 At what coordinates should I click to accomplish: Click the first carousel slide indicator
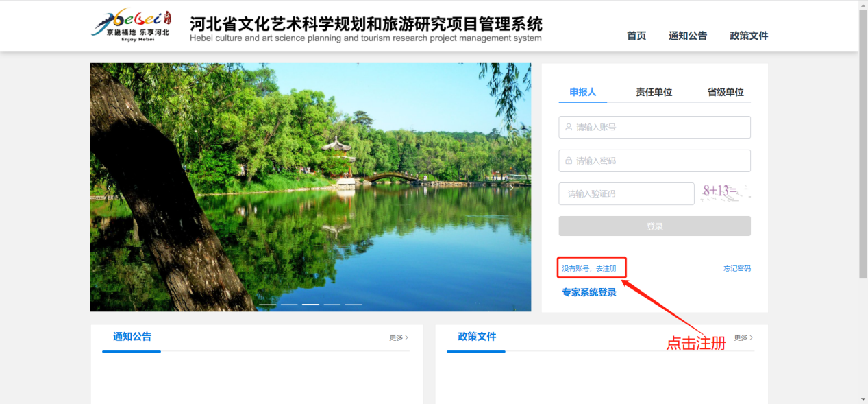click(267, 304)
